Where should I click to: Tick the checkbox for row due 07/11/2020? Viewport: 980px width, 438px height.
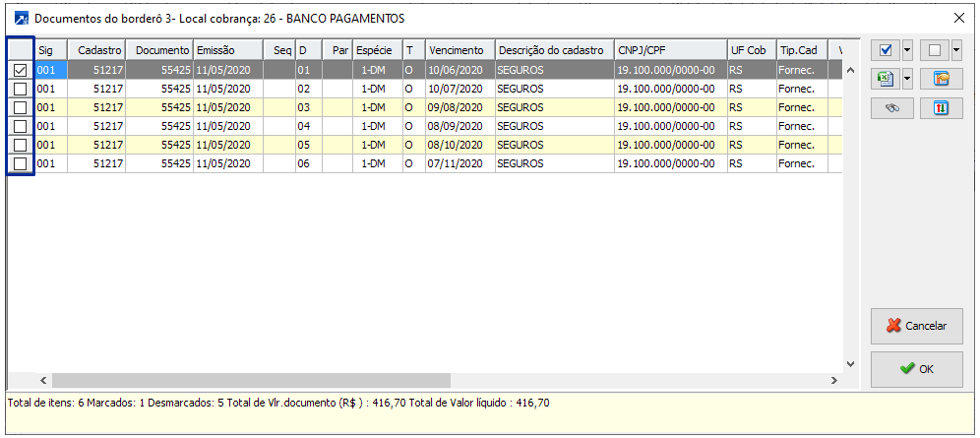click(20, 163)
